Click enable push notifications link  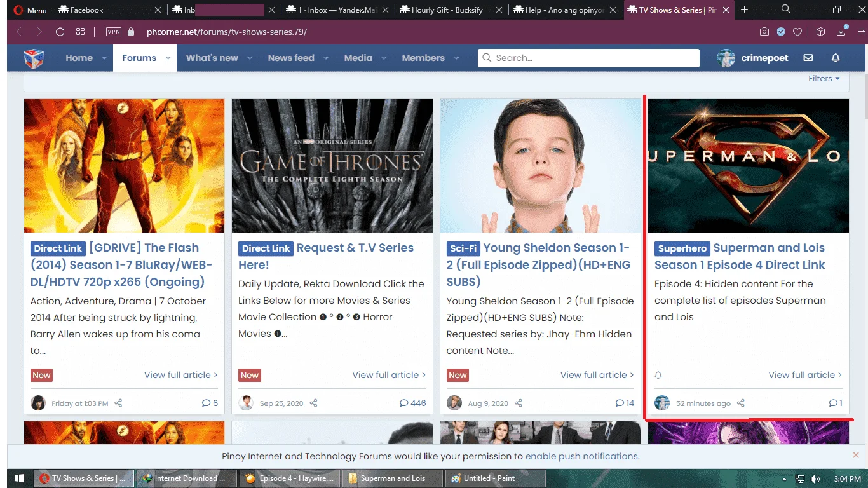coord(581,456)
